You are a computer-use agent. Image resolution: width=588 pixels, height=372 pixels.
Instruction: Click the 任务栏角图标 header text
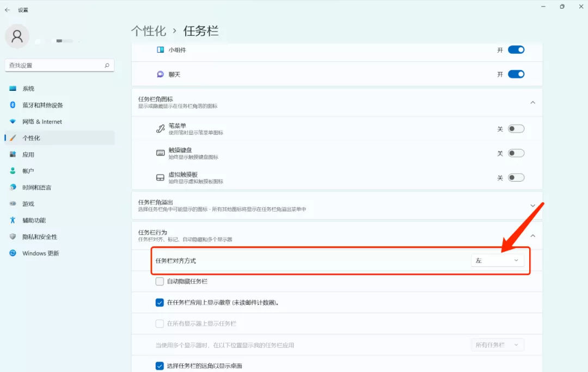coord(155,99)
